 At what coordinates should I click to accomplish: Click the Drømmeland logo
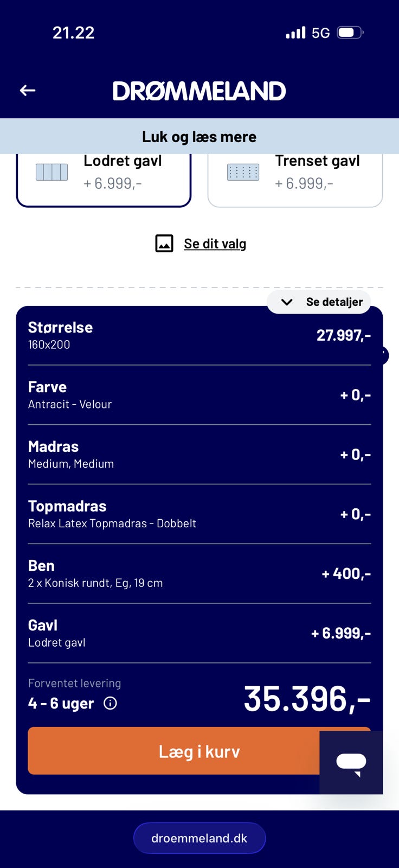(199, 91)
